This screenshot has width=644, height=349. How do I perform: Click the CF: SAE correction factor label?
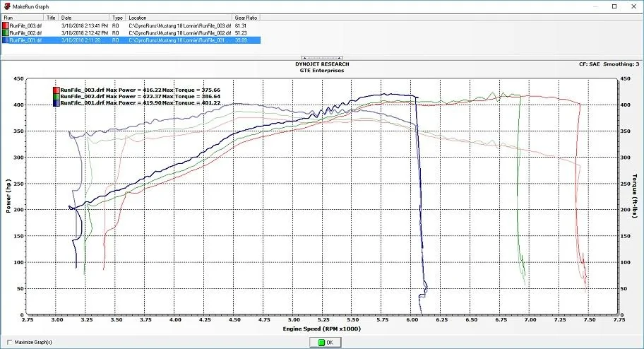pyautogui.click(x=590, y=64)
